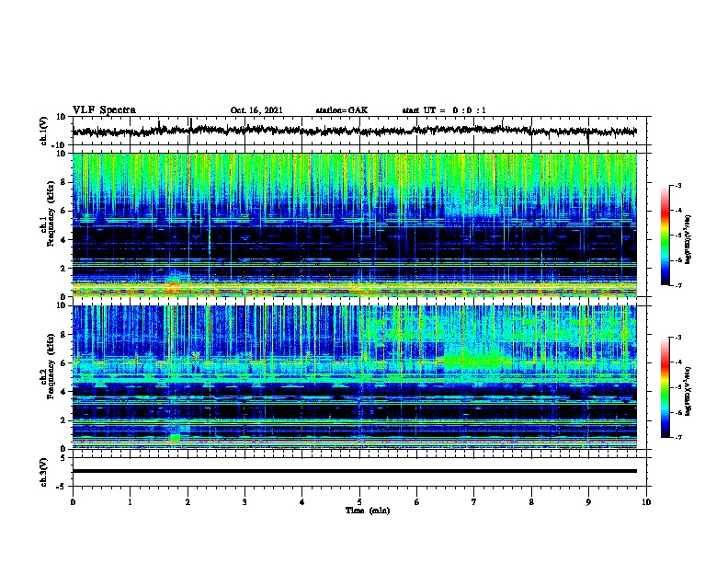Click the ch.1(V) waveform axis label
This screenshot has height=563, width=728.
[x=44, y=131]
